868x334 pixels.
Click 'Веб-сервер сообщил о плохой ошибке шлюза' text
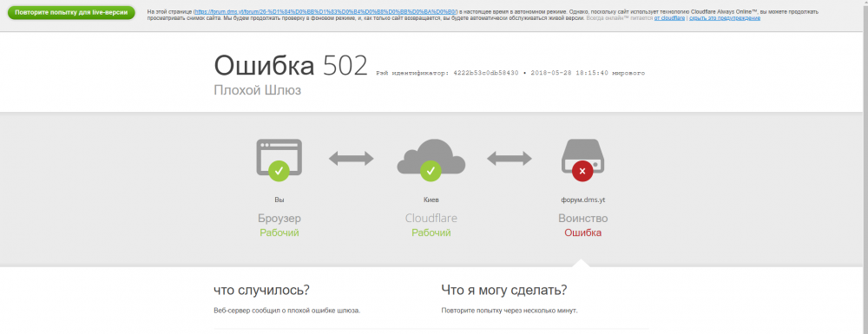point(286,311)
